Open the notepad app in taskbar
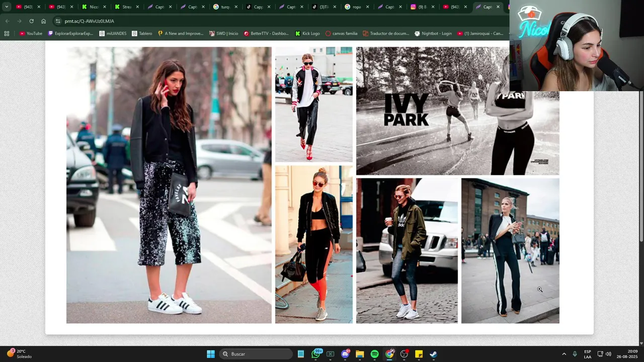The width and height of the screenshot is (644, 362). (x=301, y=354)
